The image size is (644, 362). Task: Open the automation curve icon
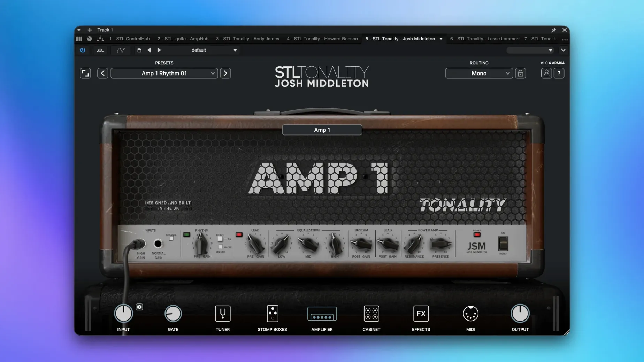121,50
